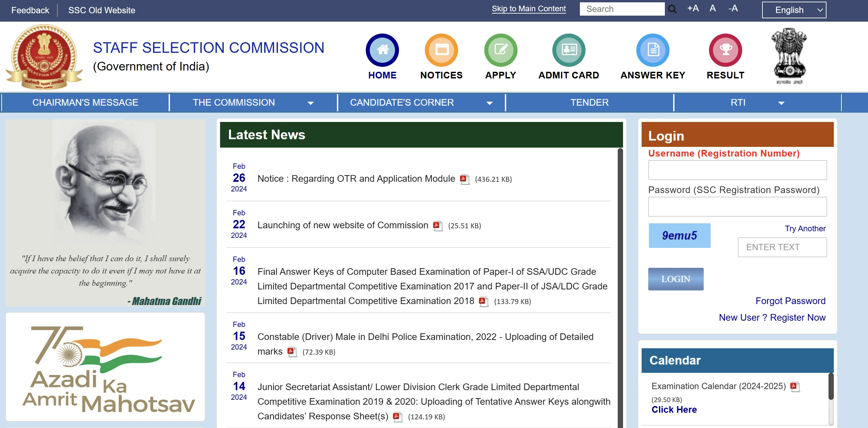Open THE COMMISSION menu item

click(x=233, y=103)
